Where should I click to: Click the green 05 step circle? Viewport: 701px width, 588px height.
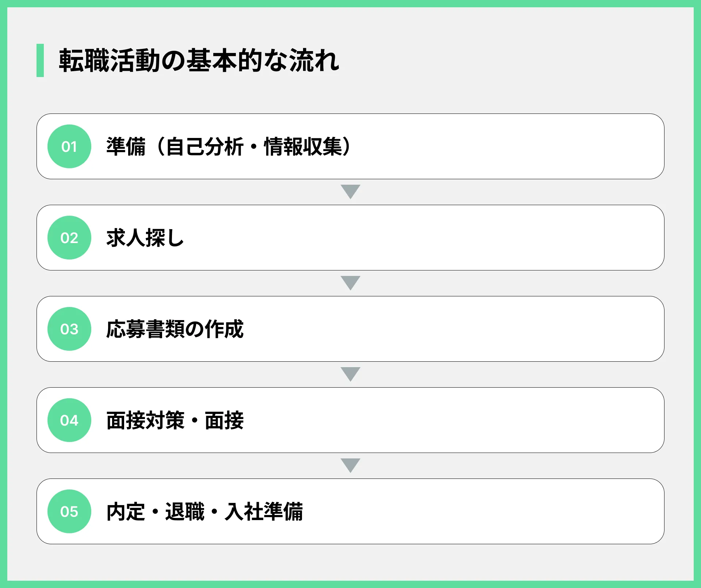click(69, 511)
